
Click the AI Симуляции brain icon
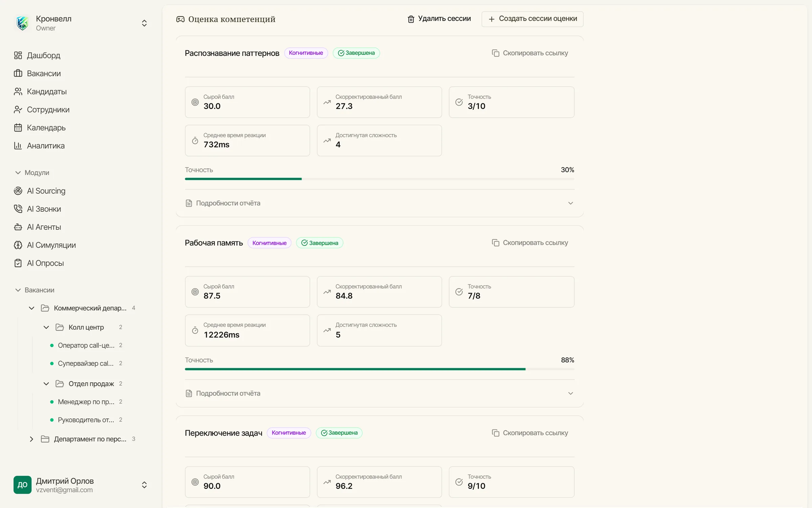[18, 245]
